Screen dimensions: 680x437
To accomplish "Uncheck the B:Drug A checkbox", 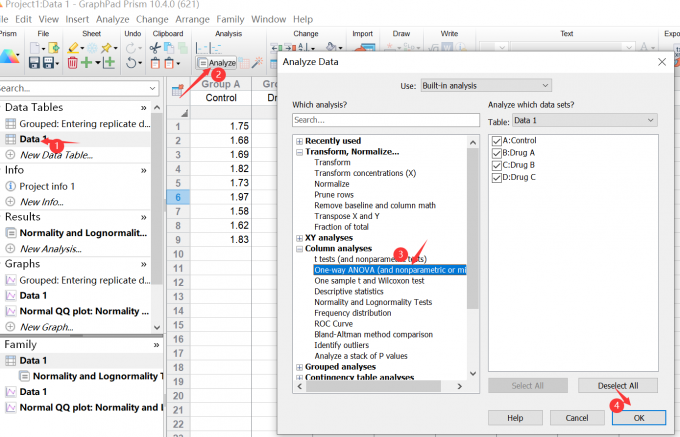I will tap(497, 153).
